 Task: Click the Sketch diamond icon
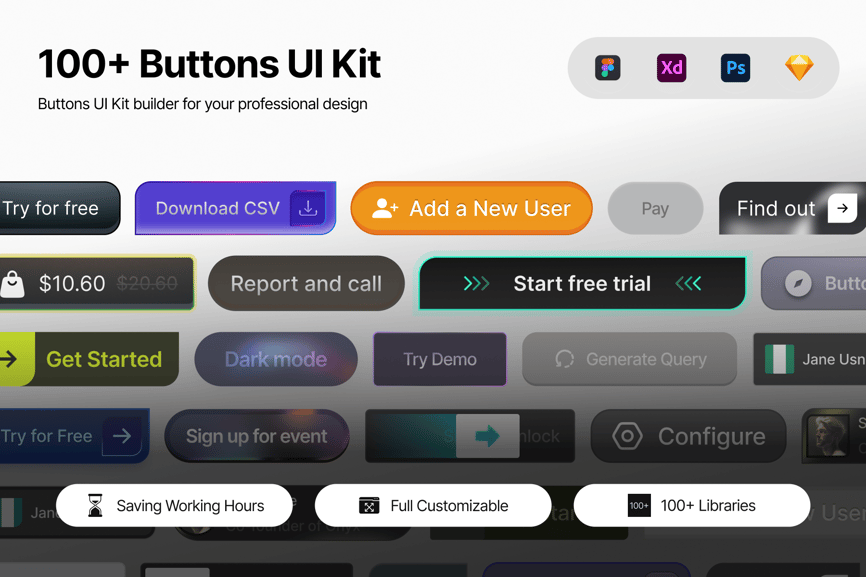[x=799, y=68]
